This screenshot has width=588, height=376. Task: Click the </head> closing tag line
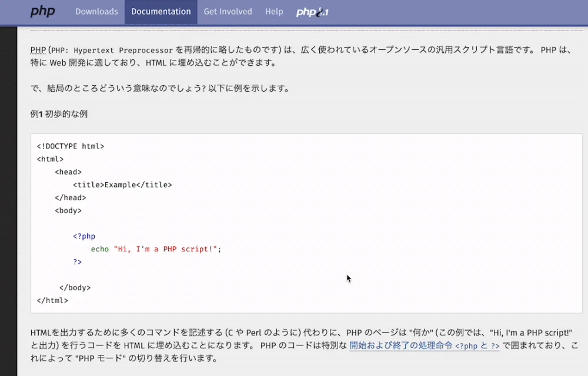[x=71, y=197]
